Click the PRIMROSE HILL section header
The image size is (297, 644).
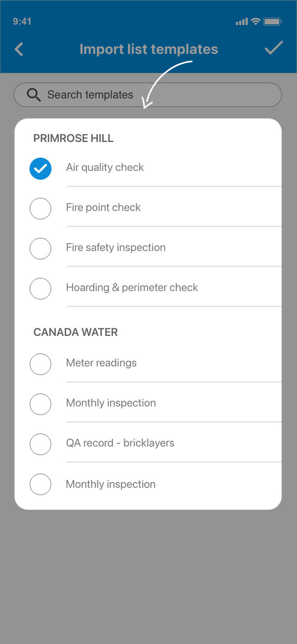[73, 138]
